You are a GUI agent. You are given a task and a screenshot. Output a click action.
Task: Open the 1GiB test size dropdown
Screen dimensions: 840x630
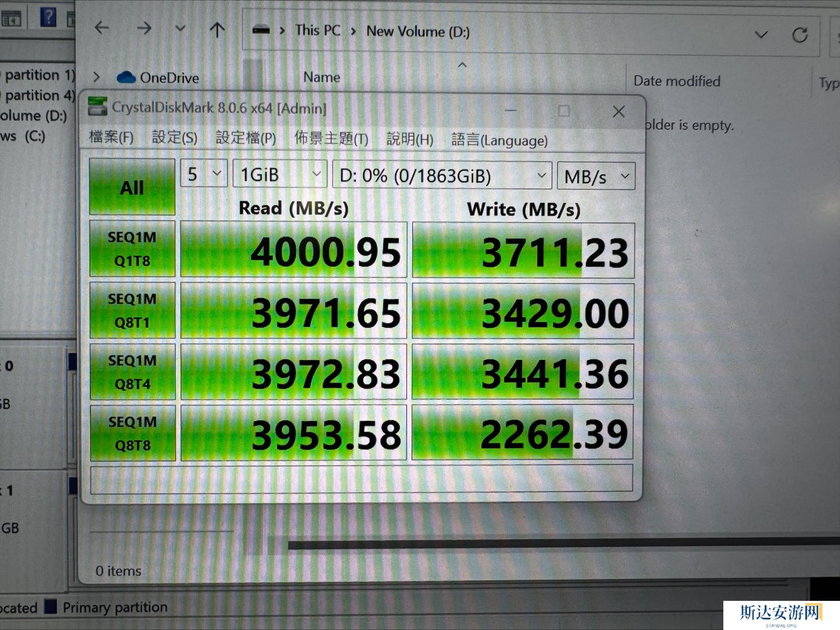279,174
